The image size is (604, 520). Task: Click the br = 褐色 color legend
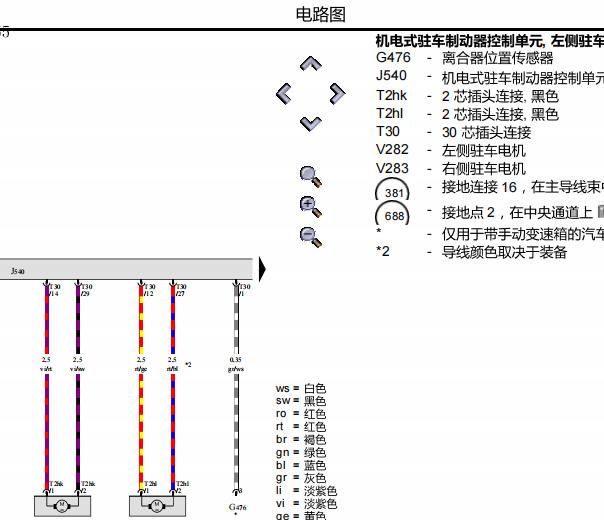click(x=301, y=439)
